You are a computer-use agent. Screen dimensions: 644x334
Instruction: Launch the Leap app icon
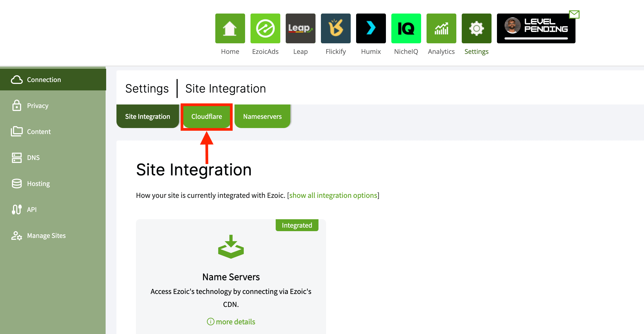[300, 28]
